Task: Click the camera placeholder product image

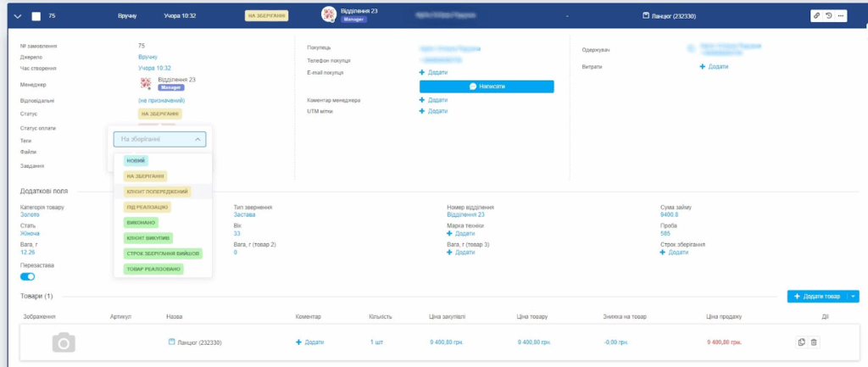Action: (64, 342)
